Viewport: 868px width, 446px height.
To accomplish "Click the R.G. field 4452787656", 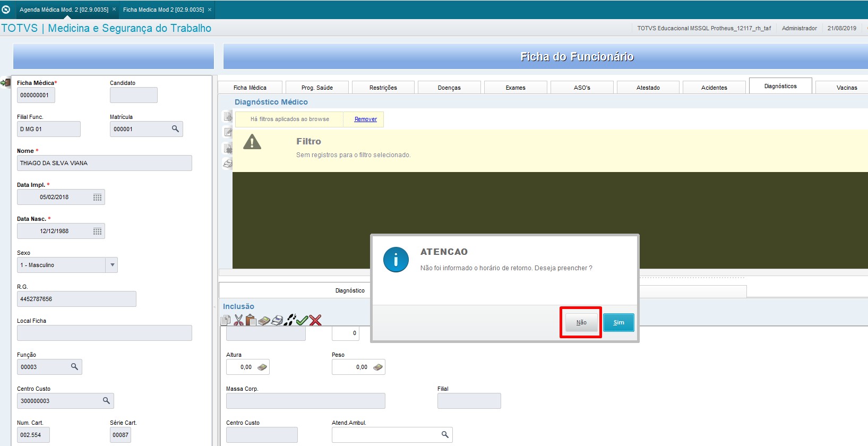I will pos(76,299).
